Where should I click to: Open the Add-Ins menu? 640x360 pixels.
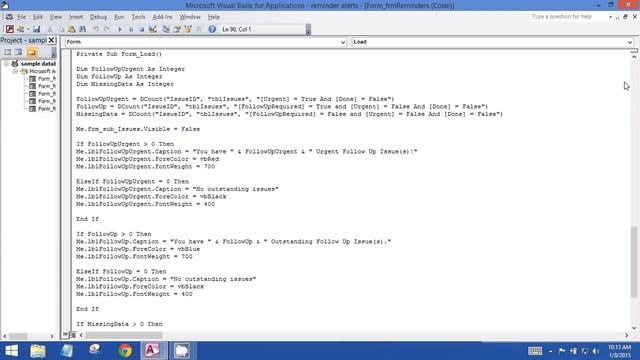(162, 17)
